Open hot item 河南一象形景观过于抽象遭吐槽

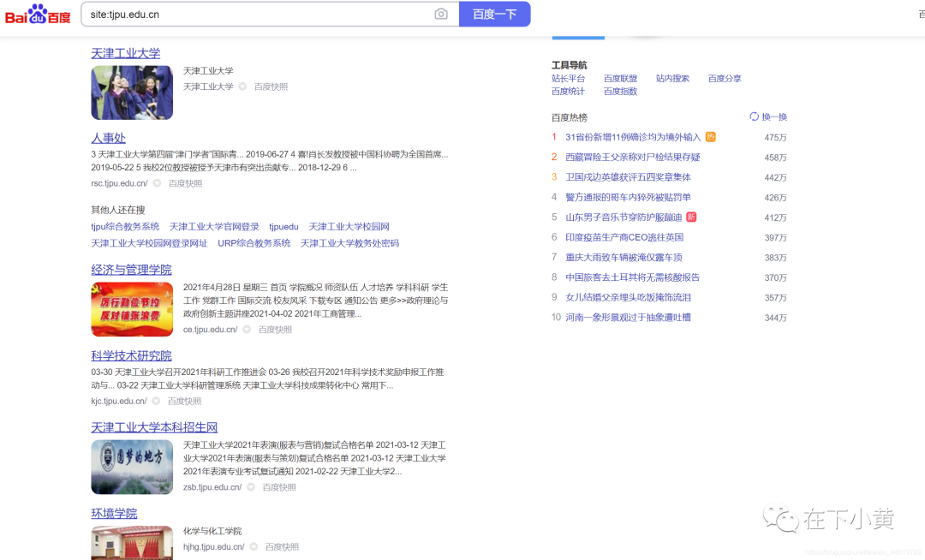[x=629, y=318]
